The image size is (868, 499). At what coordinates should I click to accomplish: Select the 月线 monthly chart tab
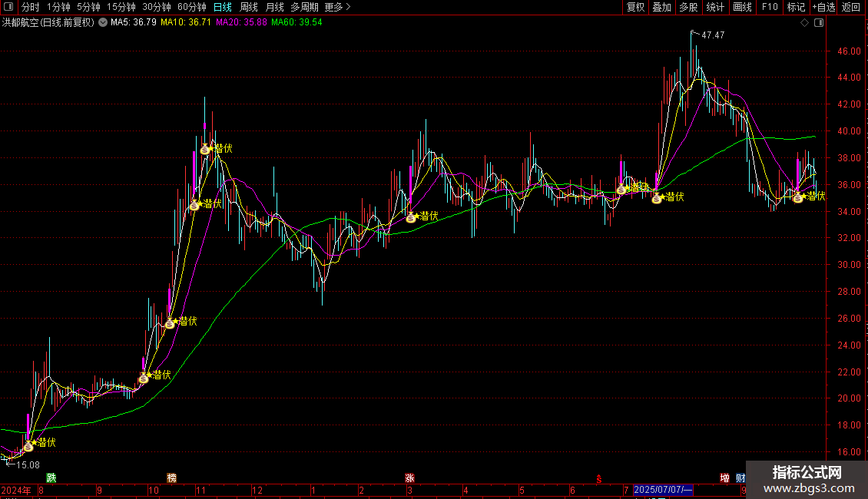click(x=274, y=7)
